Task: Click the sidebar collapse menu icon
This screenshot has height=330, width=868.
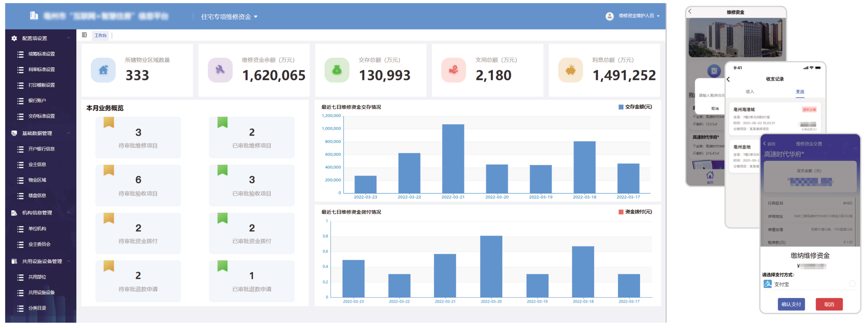Action: point(84,35)
